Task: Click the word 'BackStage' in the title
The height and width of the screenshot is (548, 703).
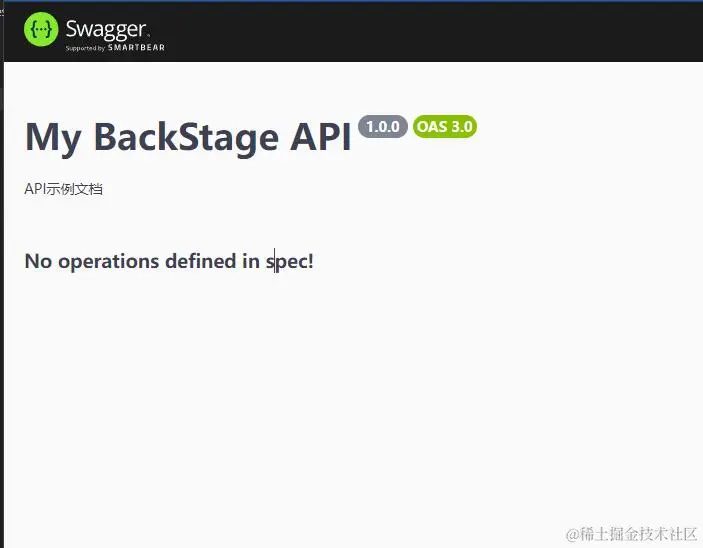Action: pos(186,137)
